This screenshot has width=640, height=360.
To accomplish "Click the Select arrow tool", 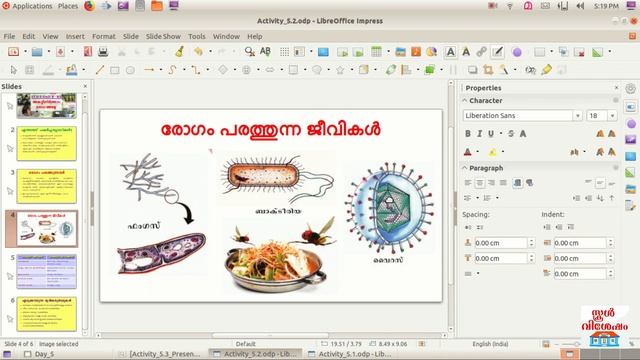I will click(13, 70).
